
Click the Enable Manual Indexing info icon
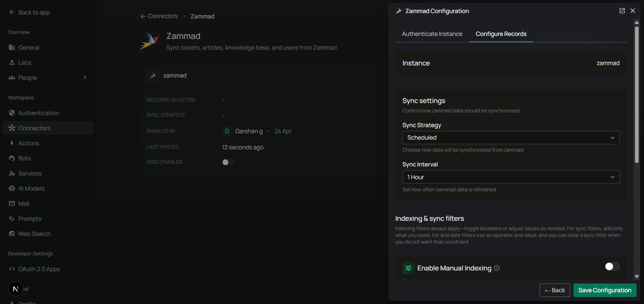click(x=497, y=268)
